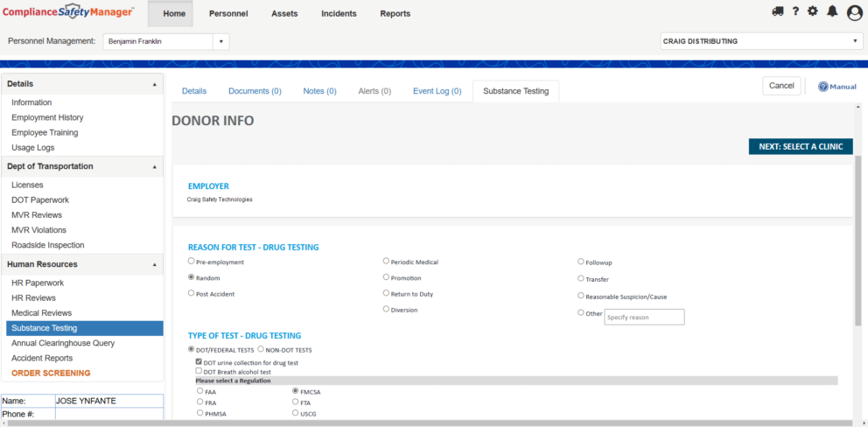Image resolution: width=868 pixels, height=427 pixels.
Task: Click the bottom horizontal scrollbar
Action: [x=431, y=423]
